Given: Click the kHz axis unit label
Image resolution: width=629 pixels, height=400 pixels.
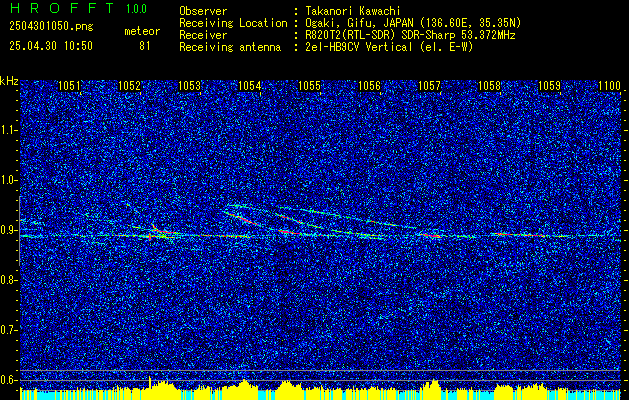Looking at the screenshot, I should [x=9, y=81].
